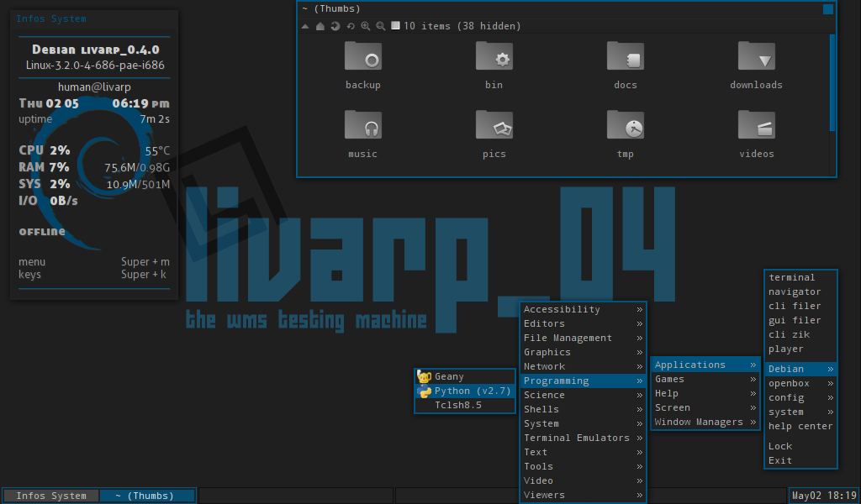Image resolution: width=861 pixels, height=504 pixels.
Task: Select the Programming menu entry
Action: [583, 381]
